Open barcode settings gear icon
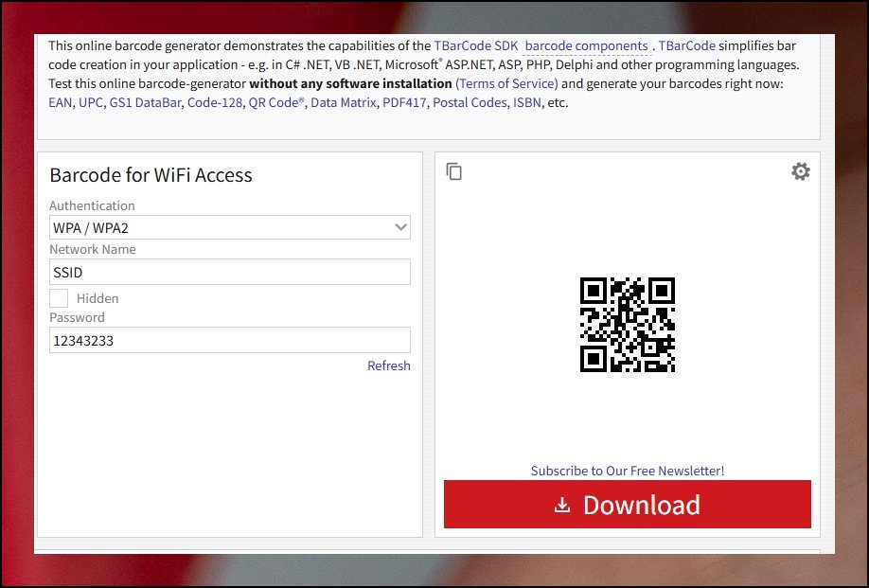 800,171
